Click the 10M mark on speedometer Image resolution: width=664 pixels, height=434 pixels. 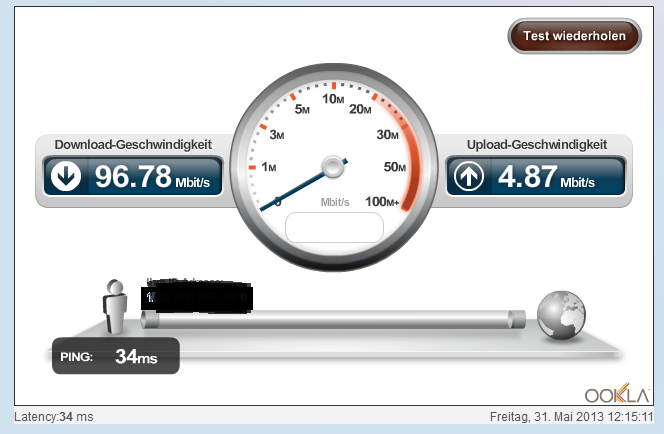pyautogui.click(x=333, y=99)
